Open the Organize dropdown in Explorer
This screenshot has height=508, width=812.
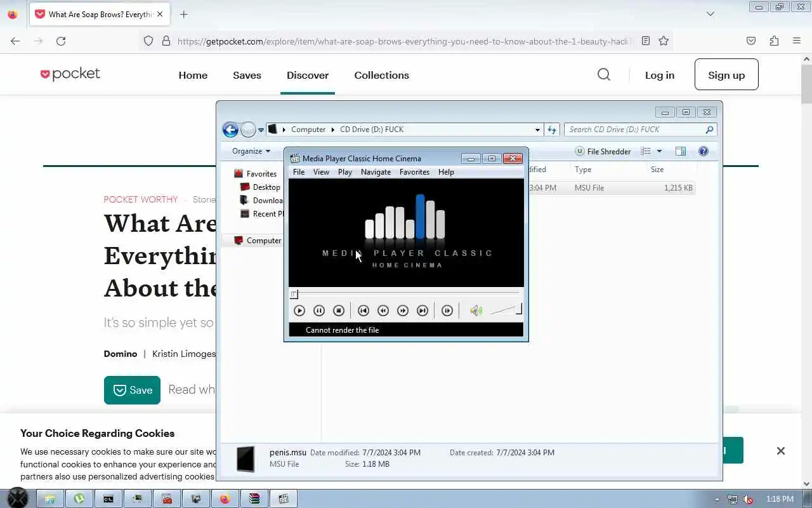251,151
